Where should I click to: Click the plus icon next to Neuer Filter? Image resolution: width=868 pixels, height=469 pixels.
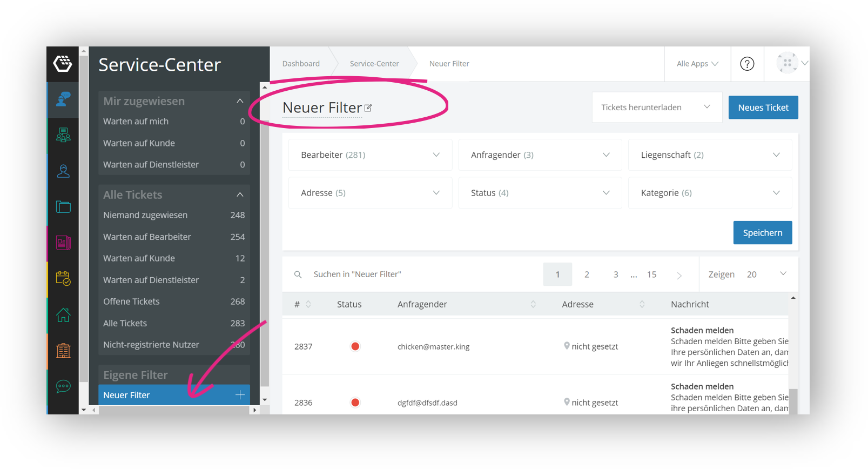[x=240, y=395]
